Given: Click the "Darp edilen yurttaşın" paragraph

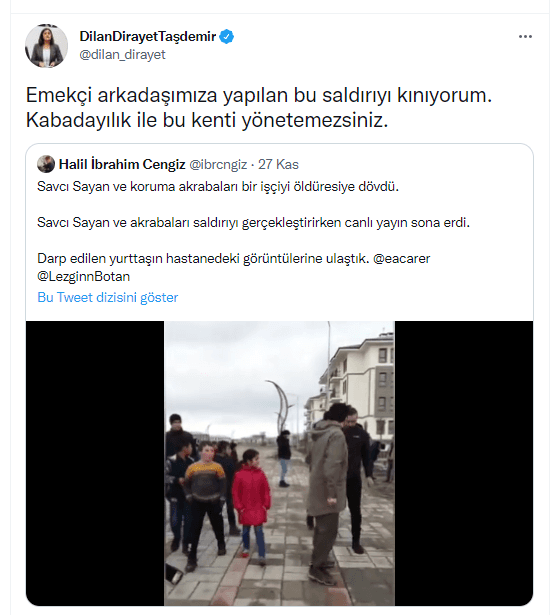Looking at the screenshot, I should tap(233, 267).
